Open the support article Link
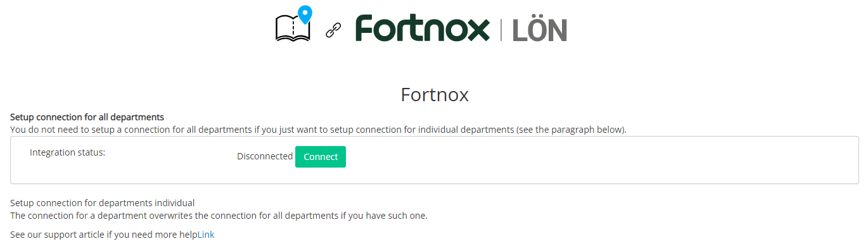The image size is (868, 246). coord(206,235)
